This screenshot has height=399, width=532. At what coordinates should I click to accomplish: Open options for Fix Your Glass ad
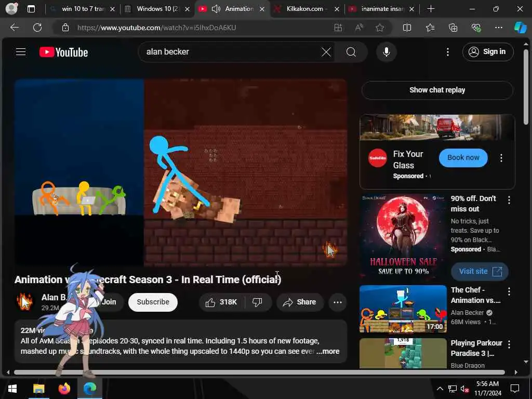pos(501,158)
